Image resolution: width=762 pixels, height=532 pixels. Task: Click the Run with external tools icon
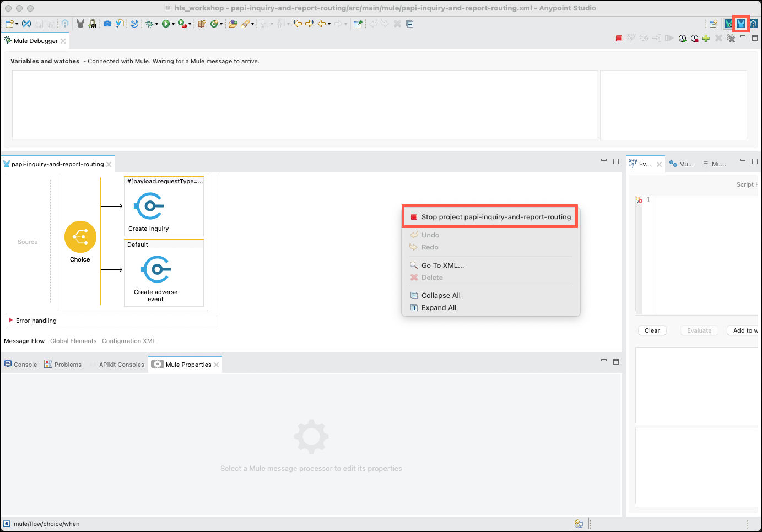pos(182,24)
